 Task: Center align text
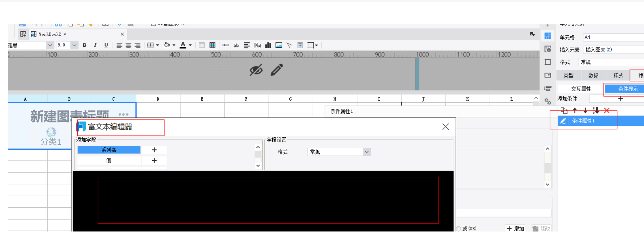(128, 45)
